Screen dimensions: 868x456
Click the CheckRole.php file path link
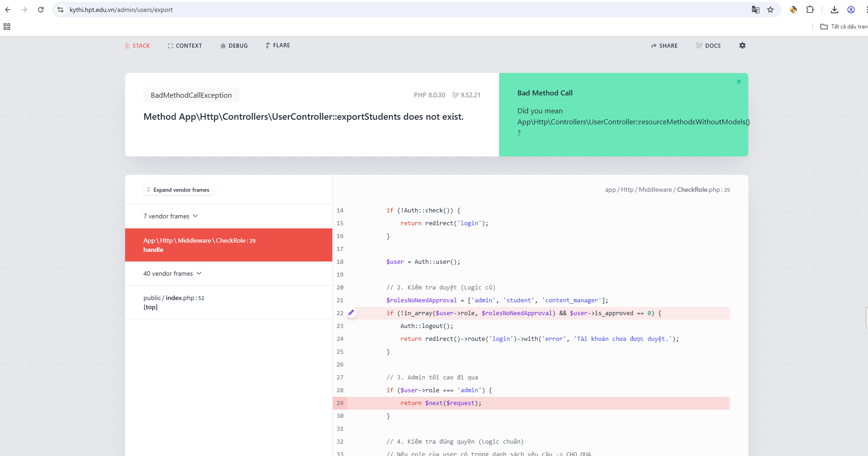[667, 190]
